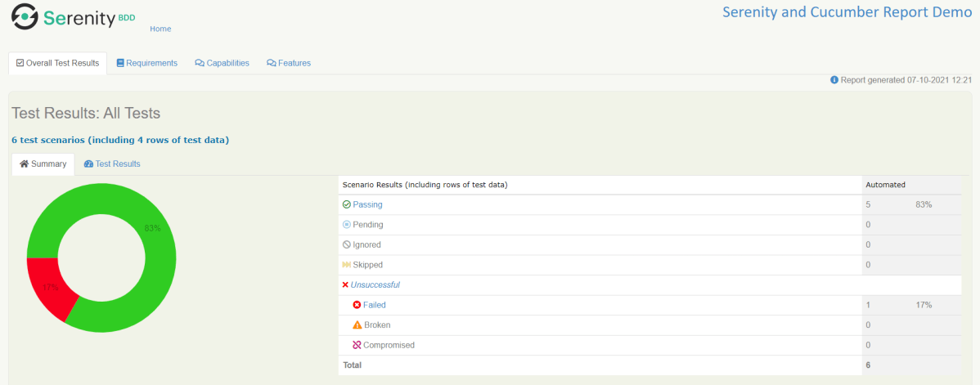
Task: Click the Ignored status icon
Action: tap(347, 245)
